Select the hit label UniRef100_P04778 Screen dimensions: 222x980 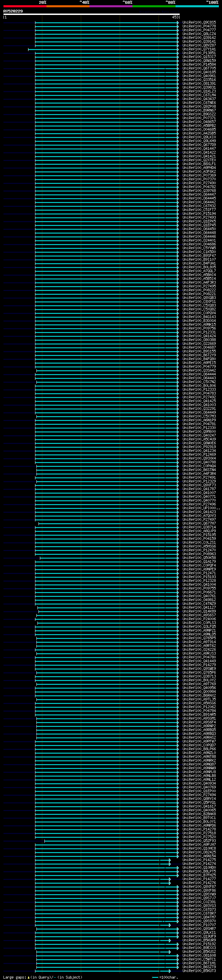coord(199,26)
